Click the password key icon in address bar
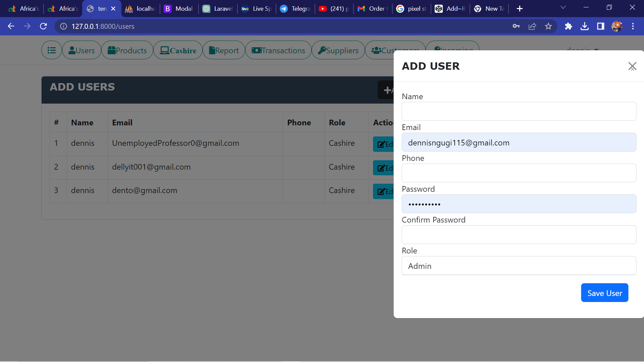 point(516,26)
